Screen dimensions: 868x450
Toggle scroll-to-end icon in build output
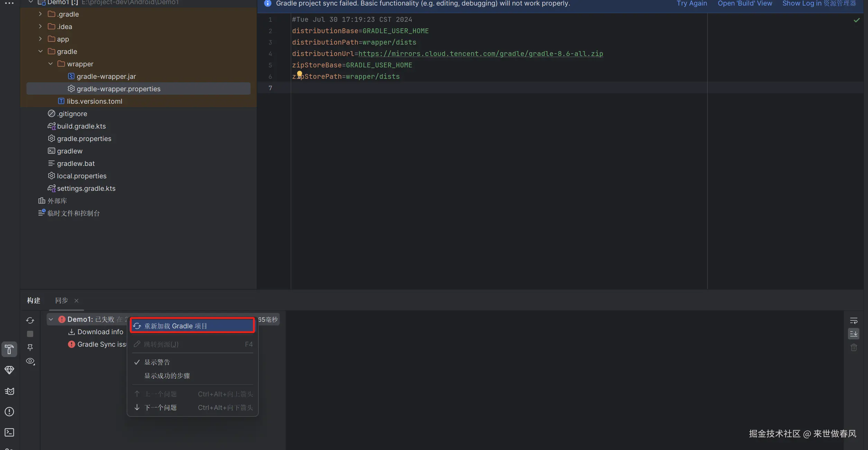coord(853,334)
